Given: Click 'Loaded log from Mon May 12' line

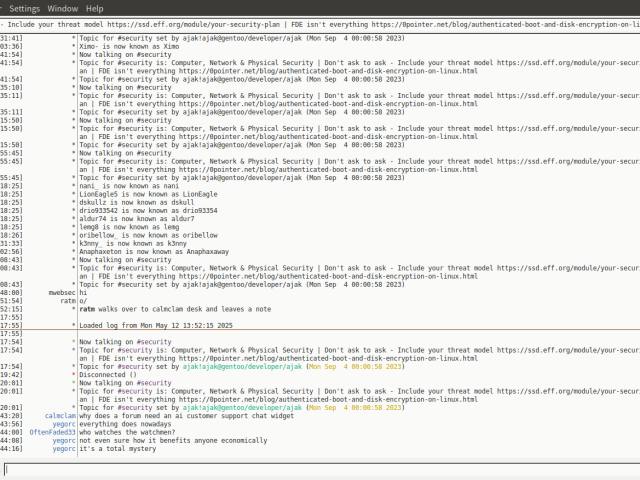Looking at the screenshot, I should 155,325.
